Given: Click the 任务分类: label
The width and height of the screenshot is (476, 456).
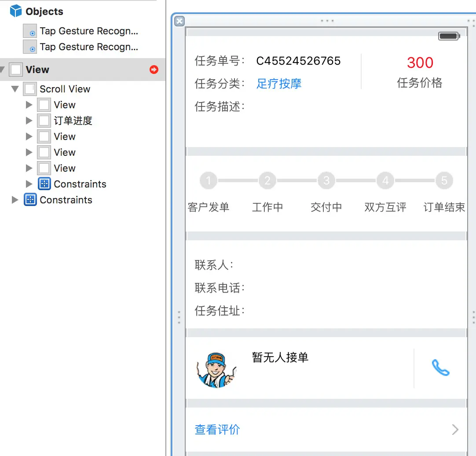Looking at the screenshot, I should [220, 84].
